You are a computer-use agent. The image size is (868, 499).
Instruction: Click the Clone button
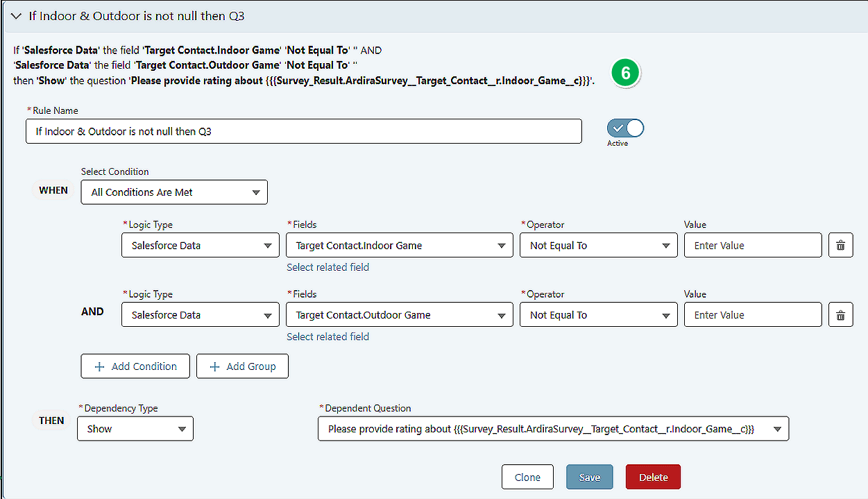(527, 477)
